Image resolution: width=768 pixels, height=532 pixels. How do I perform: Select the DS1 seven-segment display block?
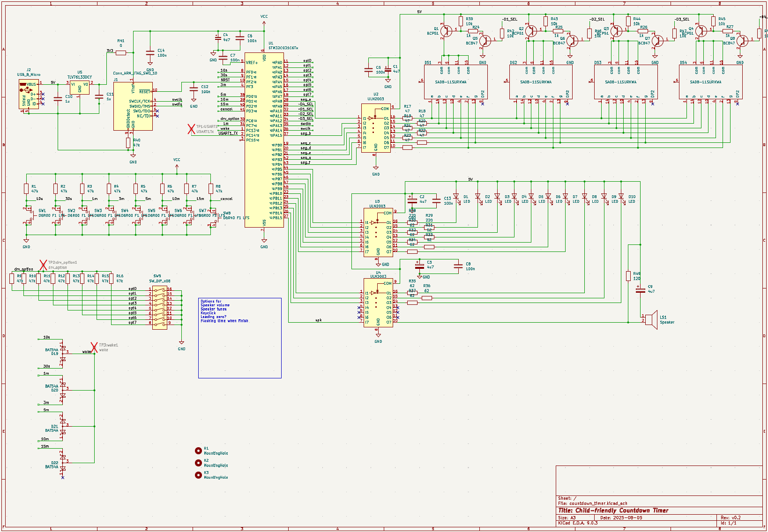[x=455, y=82]
